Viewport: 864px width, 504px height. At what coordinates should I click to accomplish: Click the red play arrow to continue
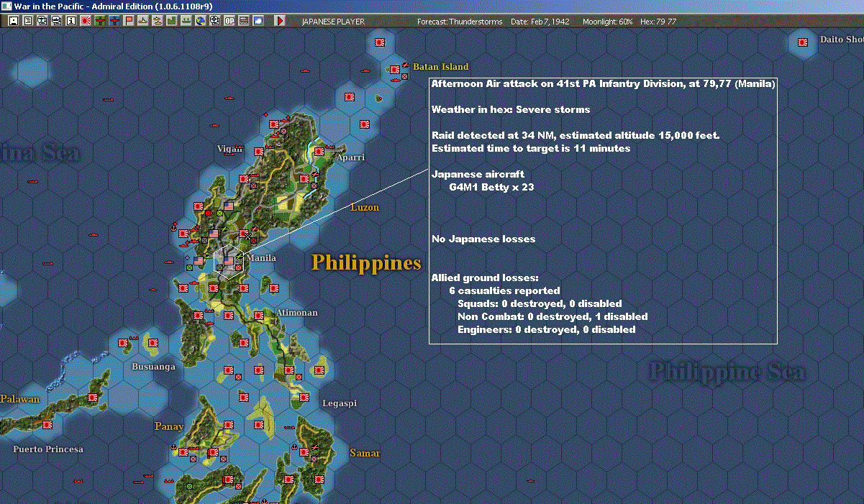pyautogui.click(x=280, y=21)
